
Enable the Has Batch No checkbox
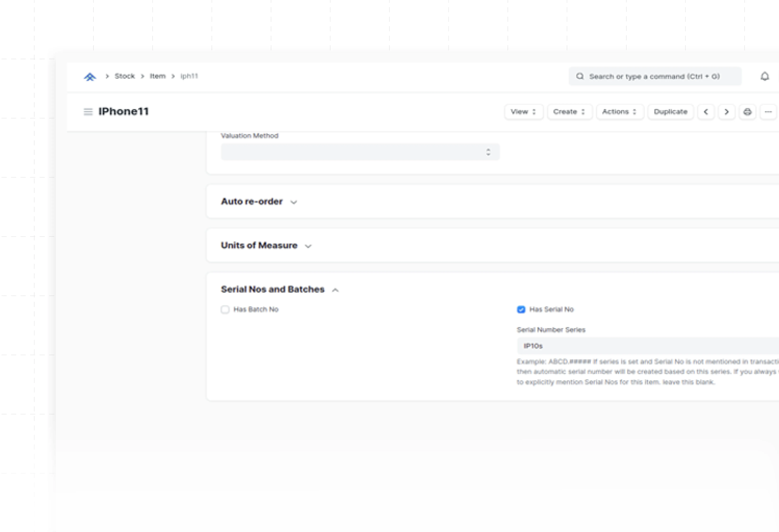[225, 309]
